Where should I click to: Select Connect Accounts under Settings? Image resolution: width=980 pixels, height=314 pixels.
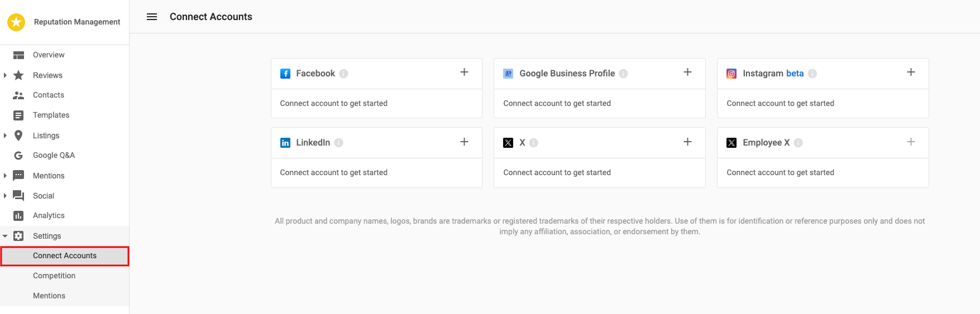pos(65,256)
